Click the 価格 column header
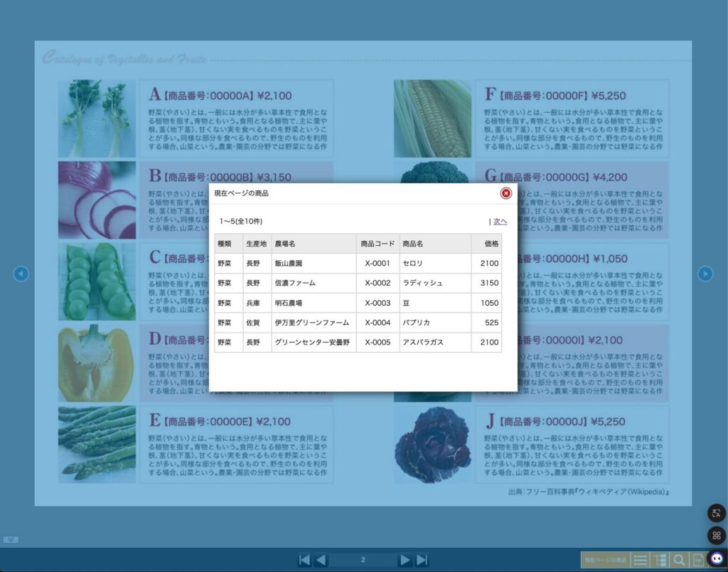 491,244
